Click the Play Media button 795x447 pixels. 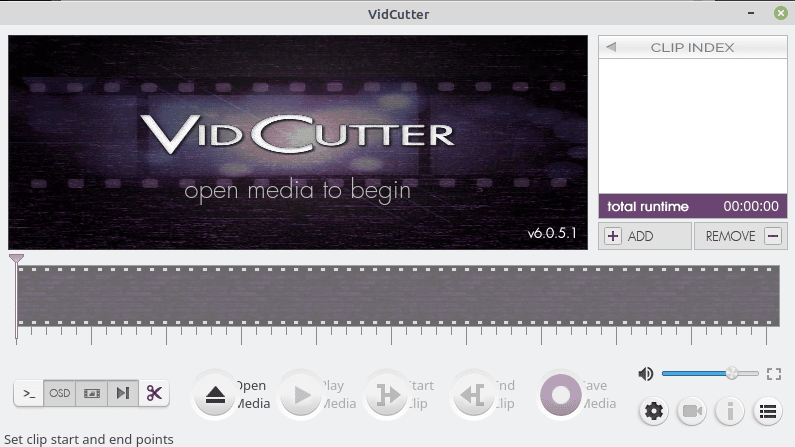point(302,395)
